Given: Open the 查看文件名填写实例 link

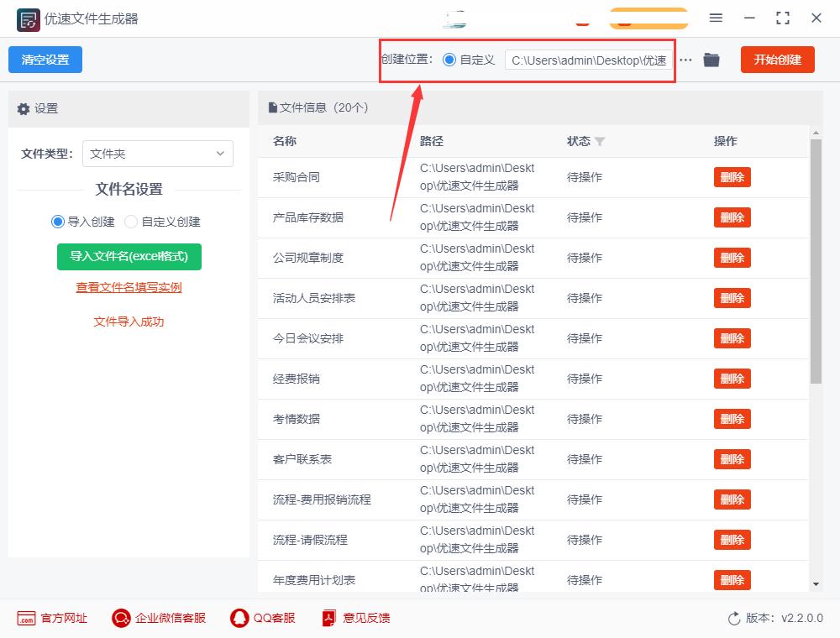Looking at the screenshot, I should pyautogui.click(x=129, y=288).
